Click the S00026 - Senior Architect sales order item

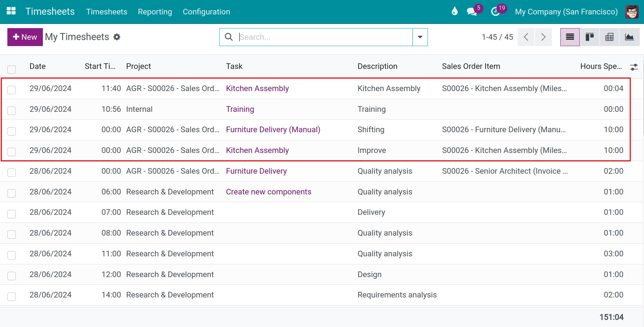point(505,171)
